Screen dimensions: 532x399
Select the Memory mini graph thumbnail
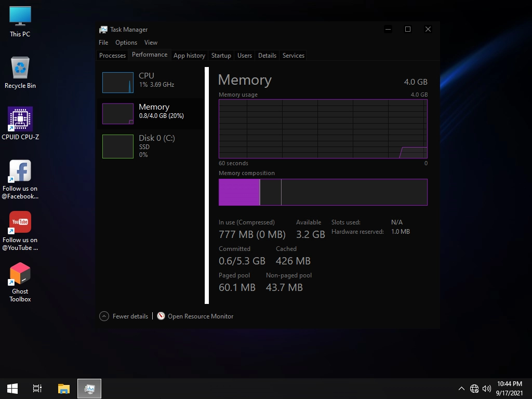click(x=118, y=114)
